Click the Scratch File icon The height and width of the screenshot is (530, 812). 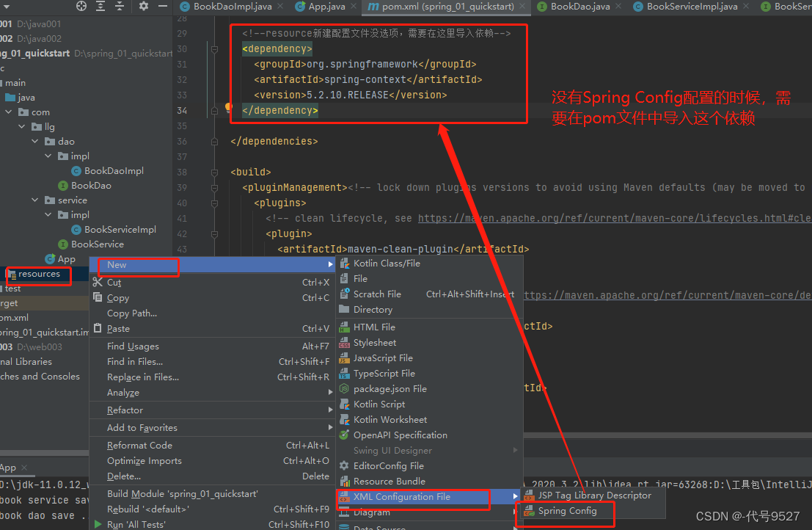pyautogui.click(x=344, y=294)
